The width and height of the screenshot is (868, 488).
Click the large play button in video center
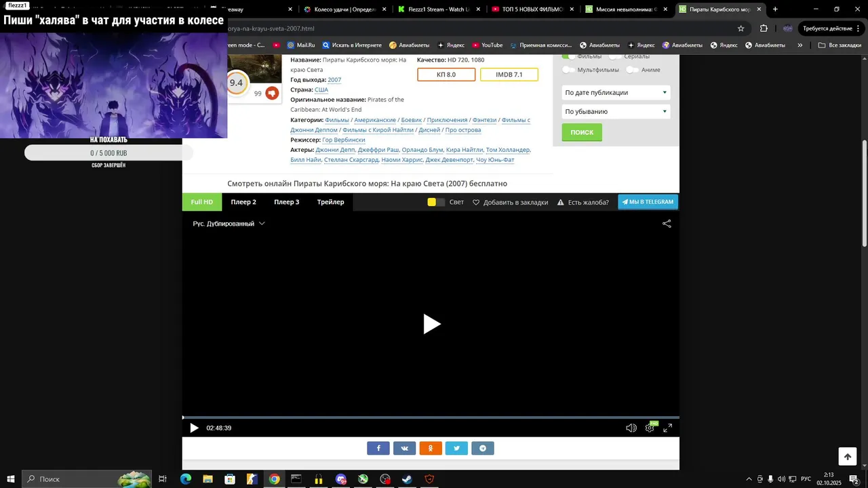(432, 324)
